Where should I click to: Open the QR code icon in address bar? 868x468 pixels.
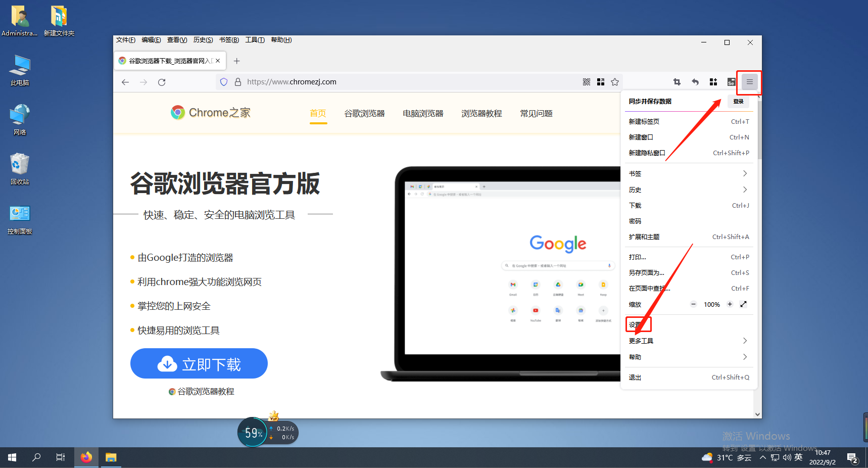tap(587, 82)
